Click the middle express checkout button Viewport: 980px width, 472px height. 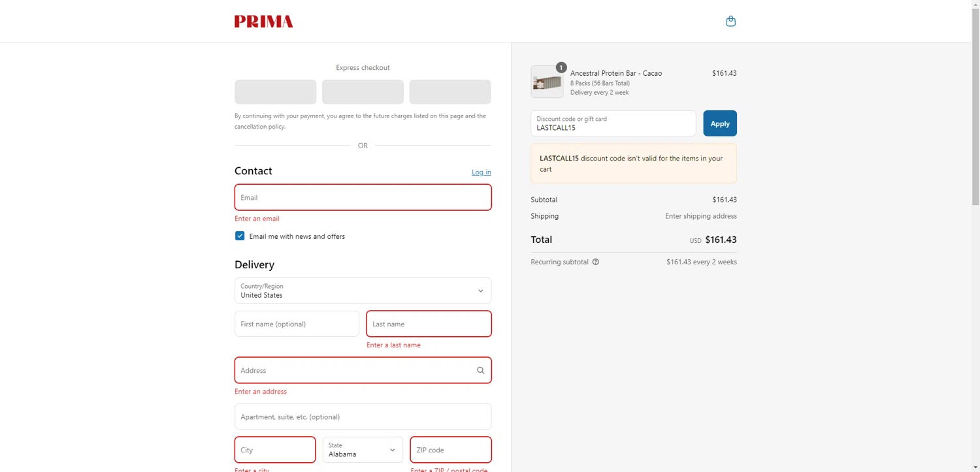tap(363, 92)
